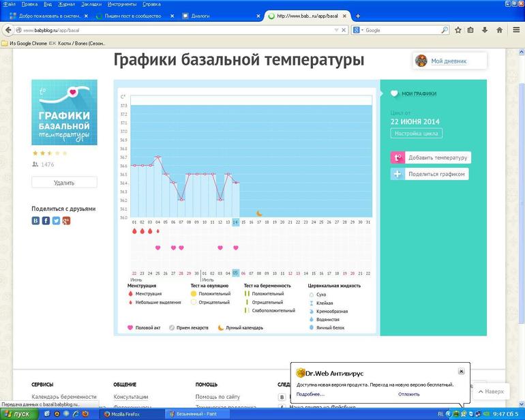Screen dimensions: 525x420
Task: Open the address bar history dropdown arrow
Action: click(336, 30)
